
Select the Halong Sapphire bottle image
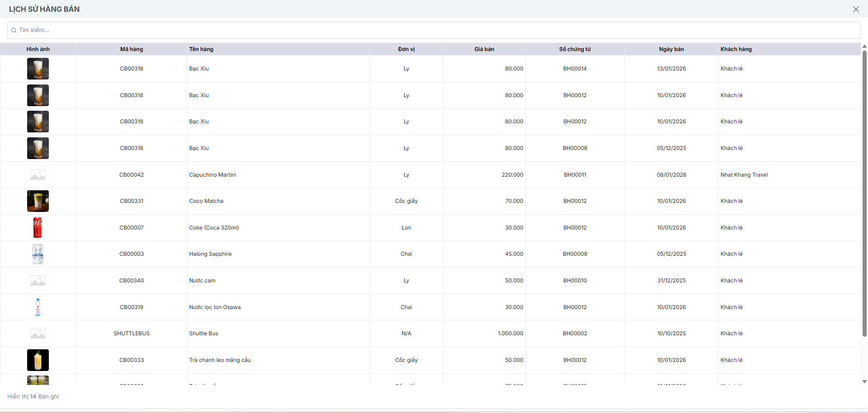(38, 254)
